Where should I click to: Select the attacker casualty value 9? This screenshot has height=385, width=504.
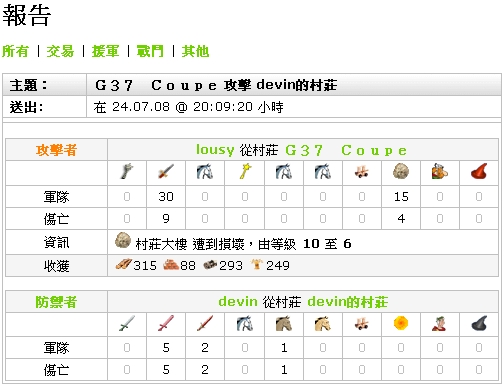pos(166,219)
